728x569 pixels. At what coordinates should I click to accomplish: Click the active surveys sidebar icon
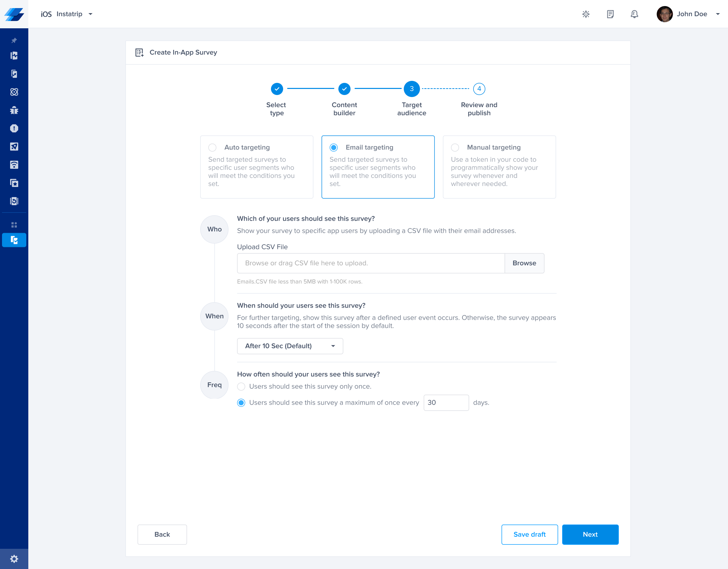point(14,240)
